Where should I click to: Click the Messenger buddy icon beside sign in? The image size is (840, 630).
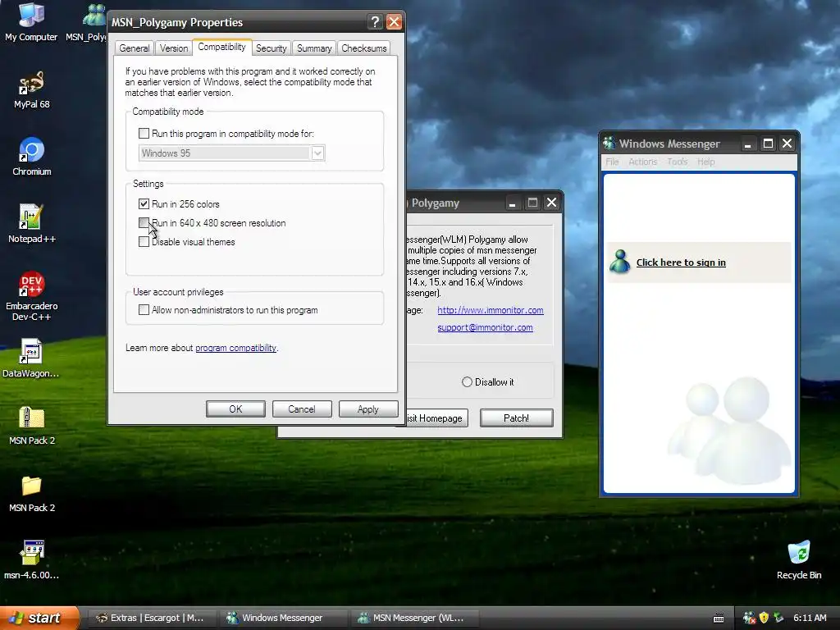(x=620, y=262)
